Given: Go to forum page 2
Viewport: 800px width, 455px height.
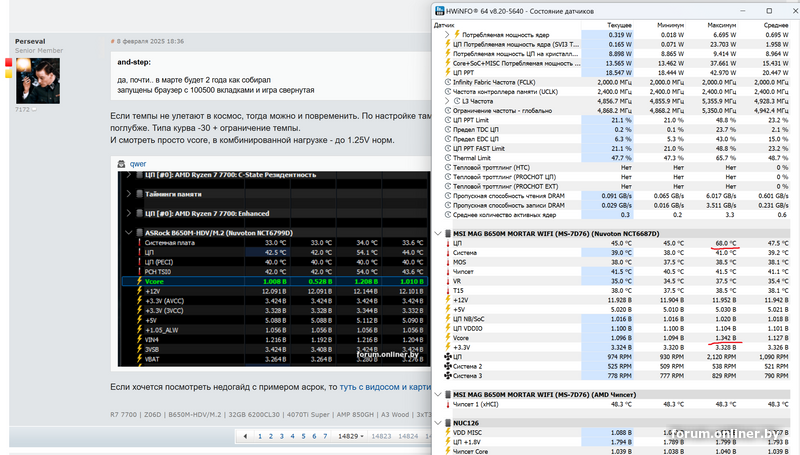Looking at the screenshot, I should pos(271,436).
